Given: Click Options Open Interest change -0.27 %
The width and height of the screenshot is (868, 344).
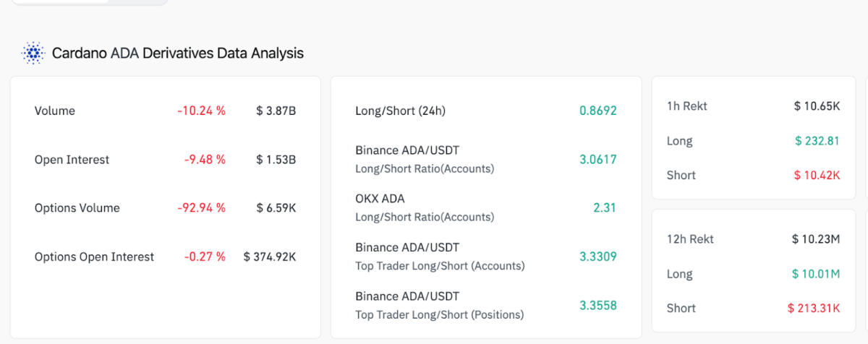Looking at the screenshot, I should 205,257.
